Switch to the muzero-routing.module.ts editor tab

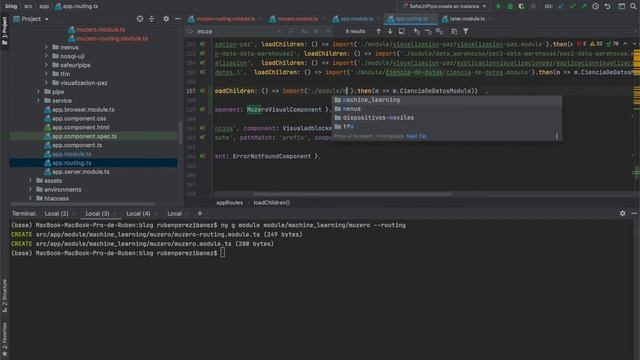pyautogui.click(x=225, y=19)
